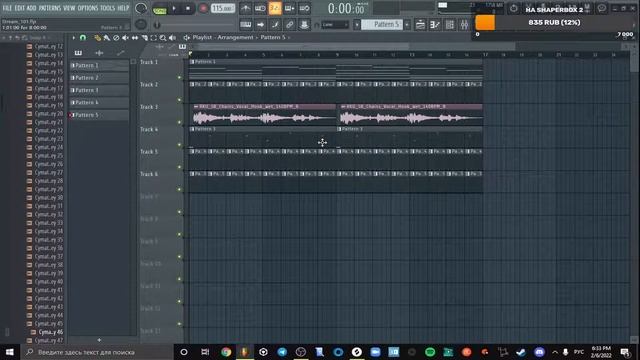Open the ADD menu
640x360 pixels.
point(31,8)
